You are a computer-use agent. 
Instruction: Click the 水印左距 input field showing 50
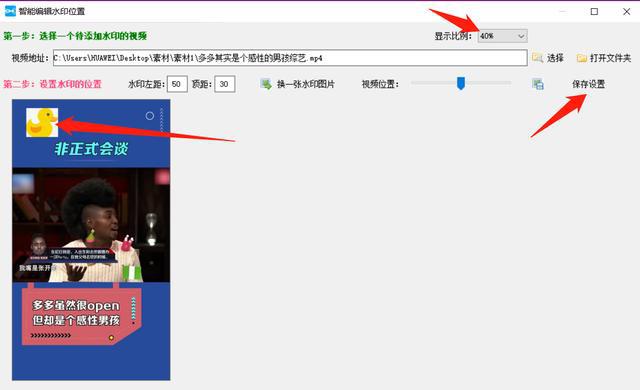177,84
